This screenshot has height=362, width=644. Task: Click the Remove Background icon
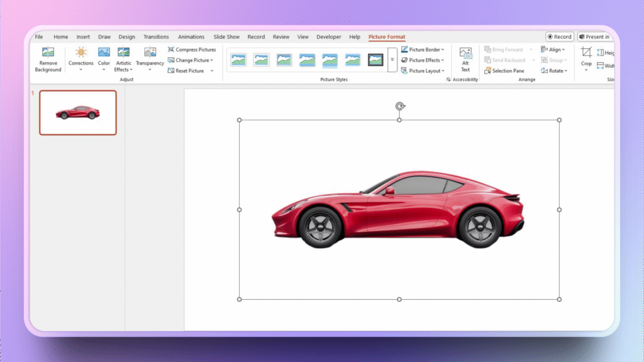pos(48,53)
